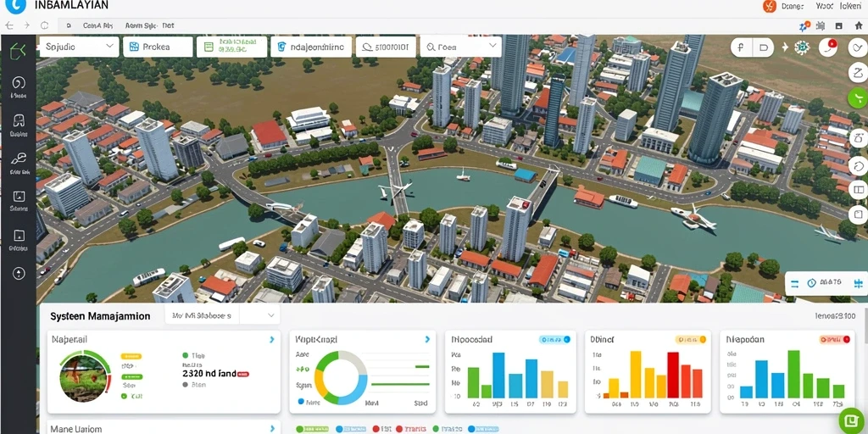Click the compass icon at sidebar bottom

click(x=19, y=274)
